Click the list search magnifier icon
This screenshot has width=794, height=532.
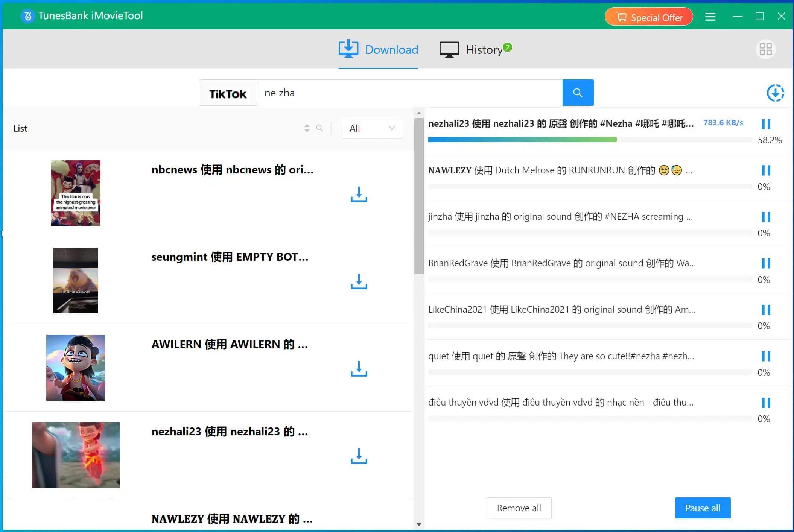click(319, 128)
